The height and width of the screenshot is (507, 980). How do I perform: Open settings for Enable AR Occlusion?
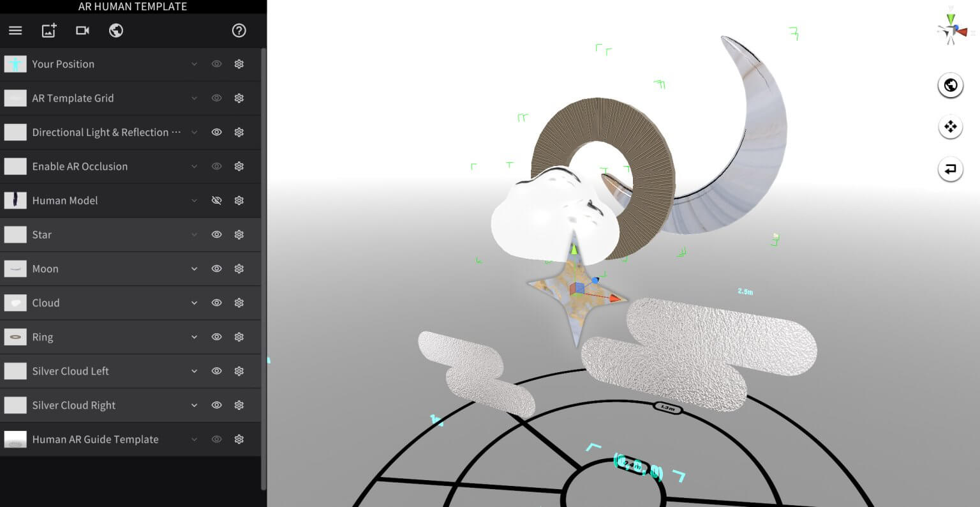pyautogui.click(x=239, y=166)
